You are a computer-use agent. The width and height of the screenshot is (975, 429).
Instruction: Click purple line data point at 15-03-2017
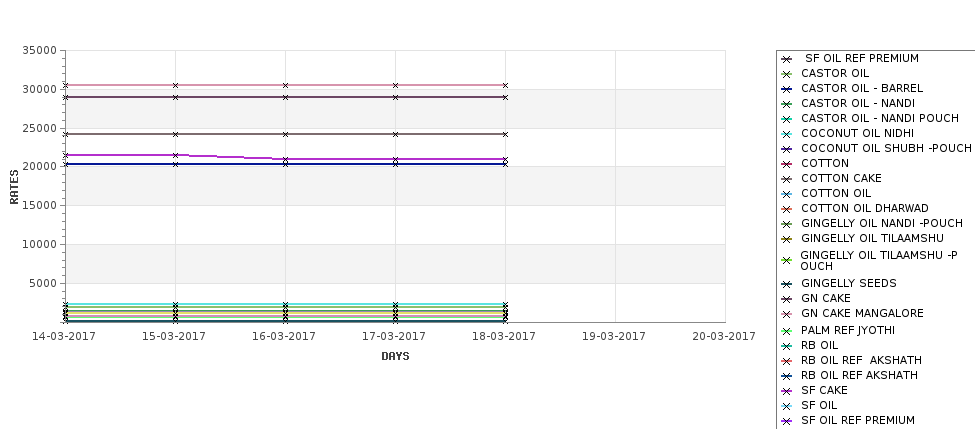coord(175,155)
